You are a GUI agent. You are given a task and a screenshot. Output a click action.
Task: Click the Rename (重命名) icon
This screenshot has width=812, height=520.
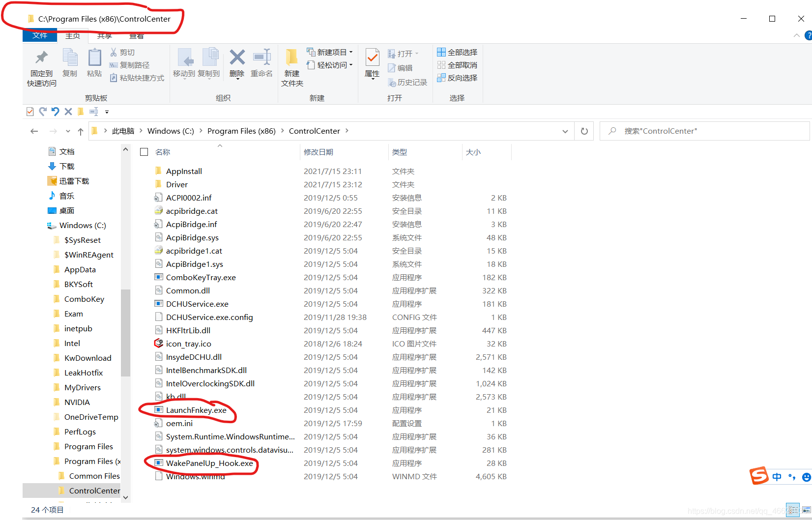point(262,57)
